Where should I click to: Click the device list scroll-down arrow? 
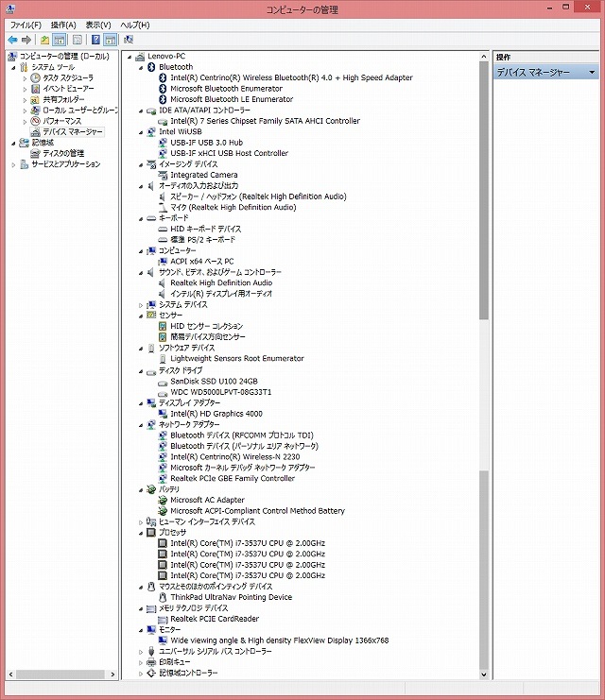pyautogui.click(x=483, y=674)
